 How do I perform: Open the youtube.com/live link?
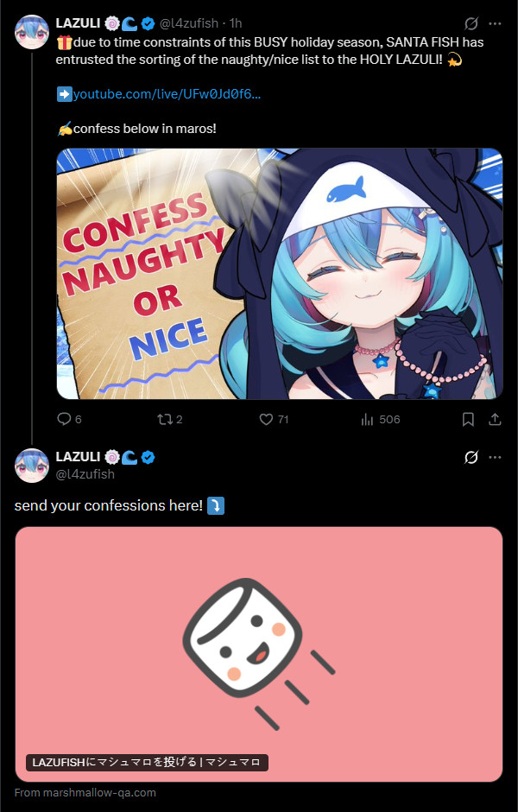tap(167, 94)
